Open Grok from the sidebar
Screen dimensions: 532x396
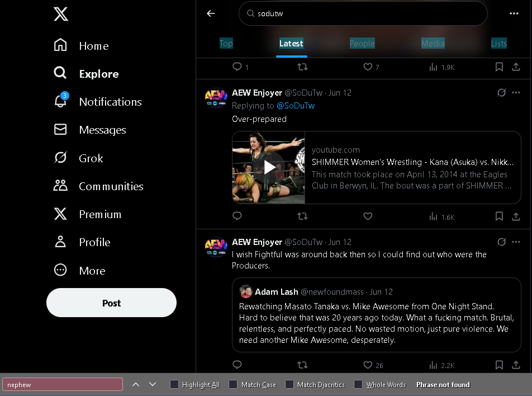[x=78, y=158]
